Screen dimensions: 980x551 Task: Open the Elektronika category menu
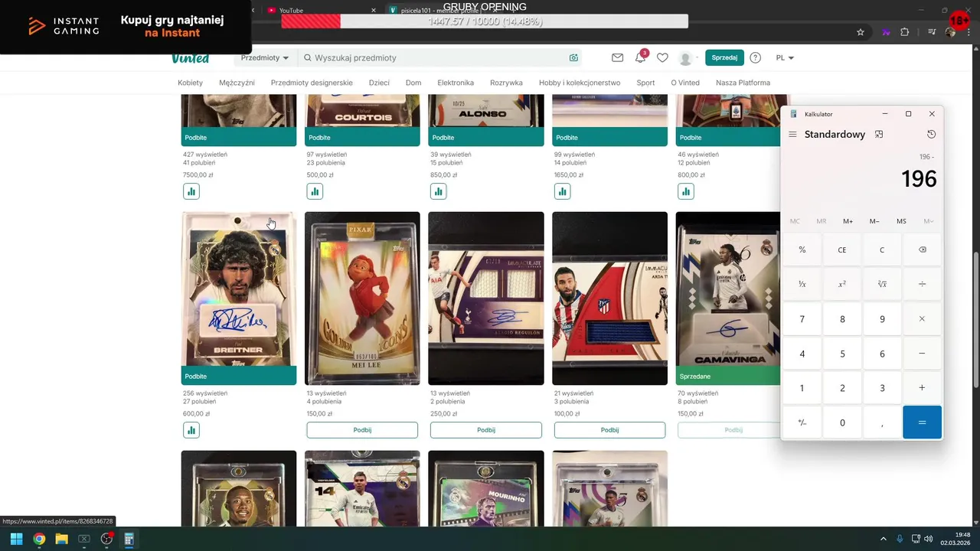click(x=456, y=83)
